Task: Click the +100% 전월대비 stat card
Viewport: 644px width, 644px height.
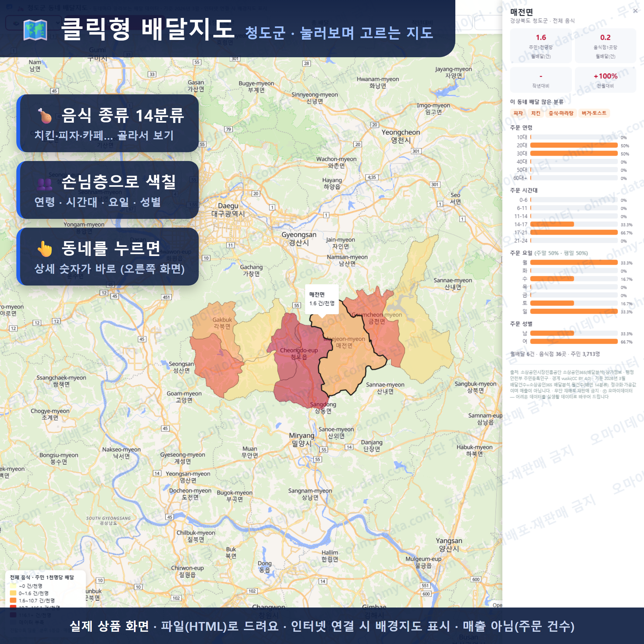Action: (x=605, y=80)
